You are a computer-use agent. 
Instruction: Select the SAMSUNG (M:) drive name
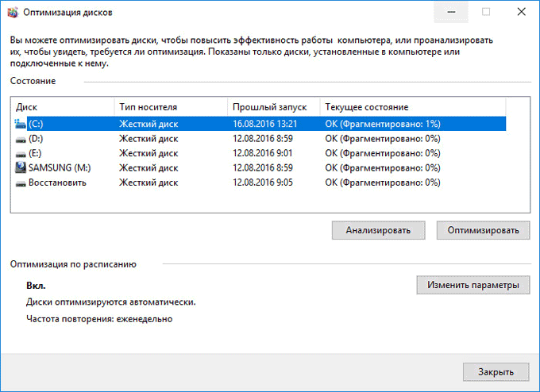[60, 167]
